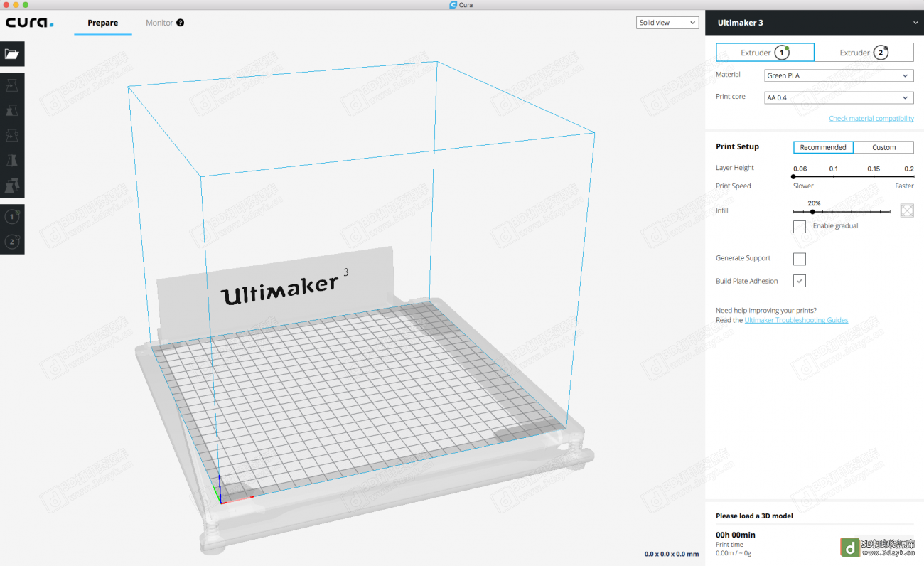The width and height of the screenshot is (924, 566).
Task: Click the Material label
Action: pos(728,74)
